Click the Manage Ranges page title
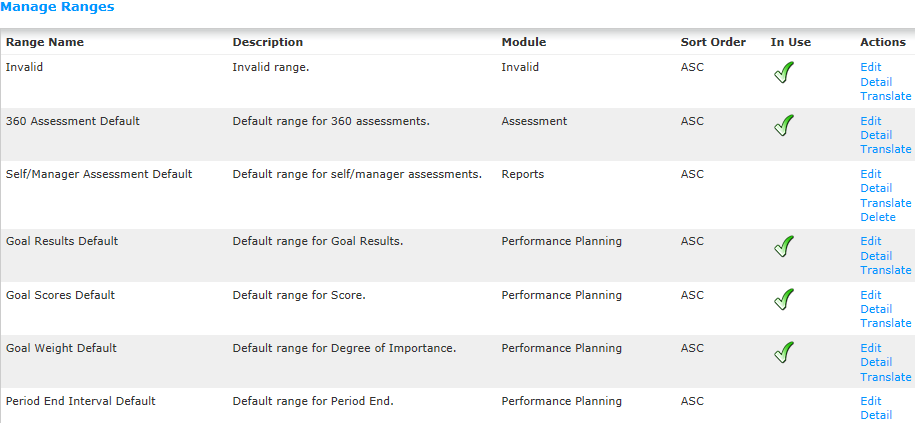Screen dimensions: 915x423 click(x=57, y=7)
